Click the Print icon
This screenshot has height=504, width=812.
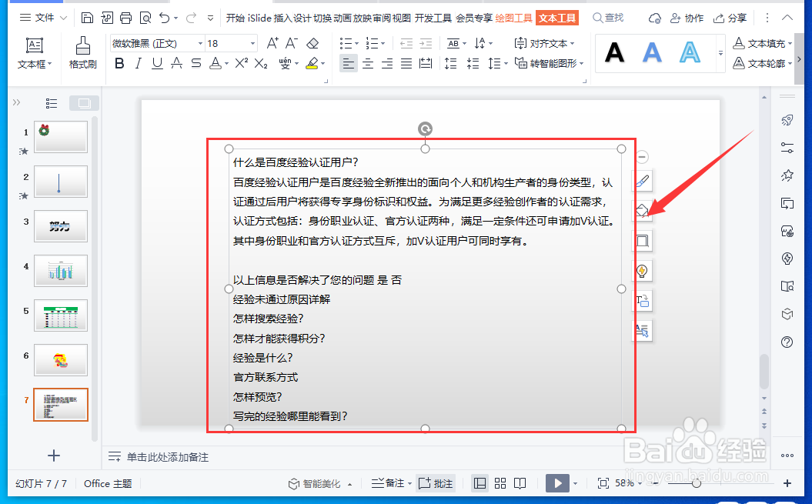click(125, 18)
